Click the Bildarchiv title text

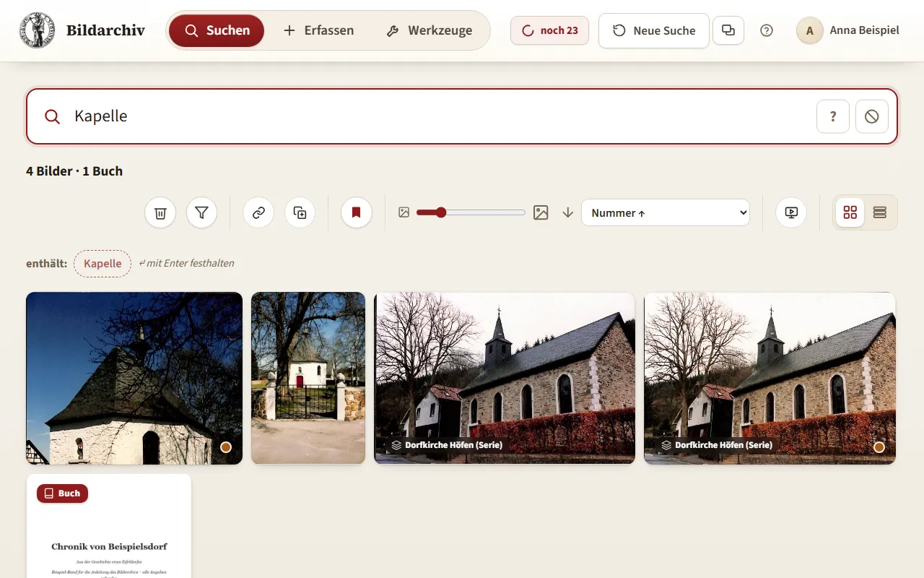coord(105,30)
